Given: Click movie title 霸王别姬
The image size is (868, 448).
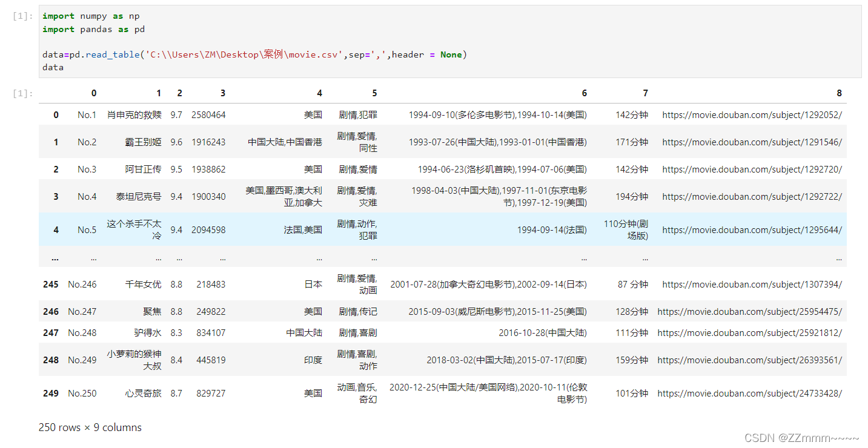Looking at the screenshot, I should 144,142.
